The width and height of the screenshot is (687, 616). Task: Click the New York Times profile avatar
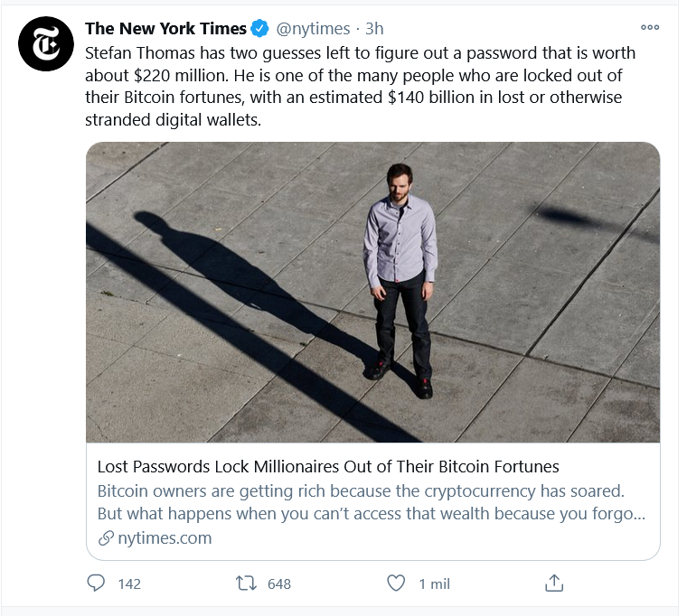[45, 43]
